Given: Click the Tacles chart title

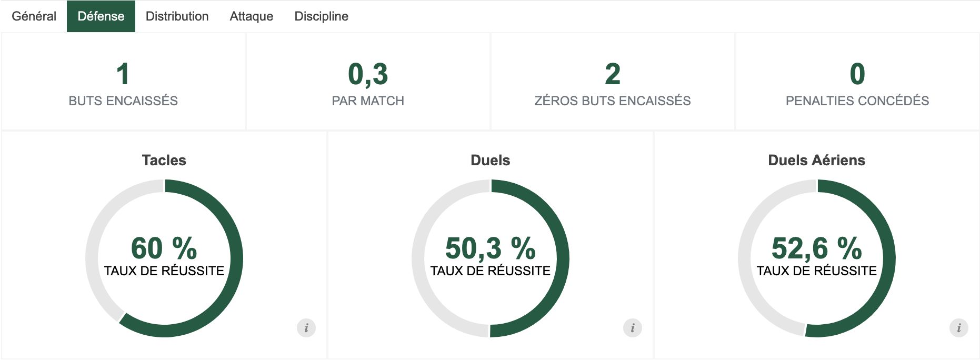Looking at the screenshot, I should (x=164, y=161).
